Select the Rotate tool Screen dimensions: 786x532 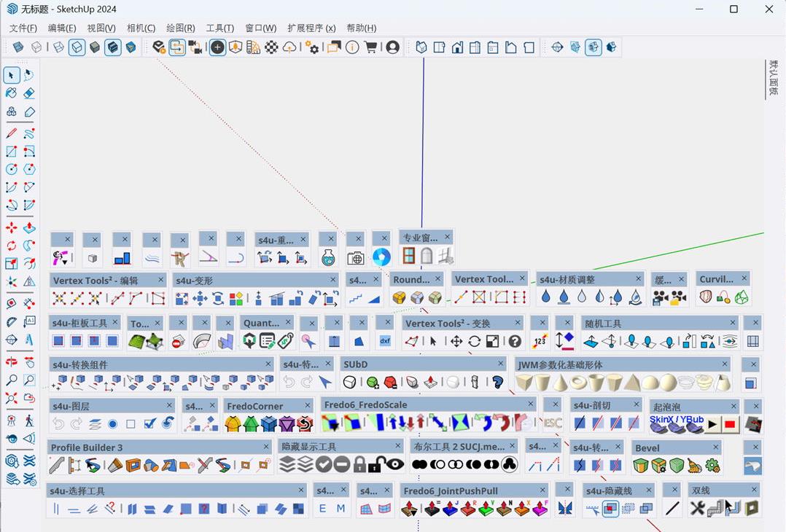coord(11,246)
